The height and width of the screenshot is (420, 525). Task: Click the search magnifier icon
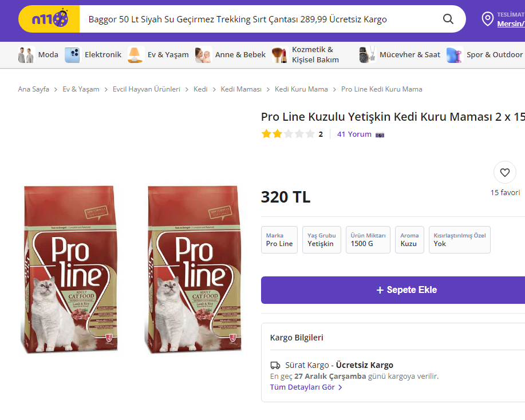pos(448,19)
